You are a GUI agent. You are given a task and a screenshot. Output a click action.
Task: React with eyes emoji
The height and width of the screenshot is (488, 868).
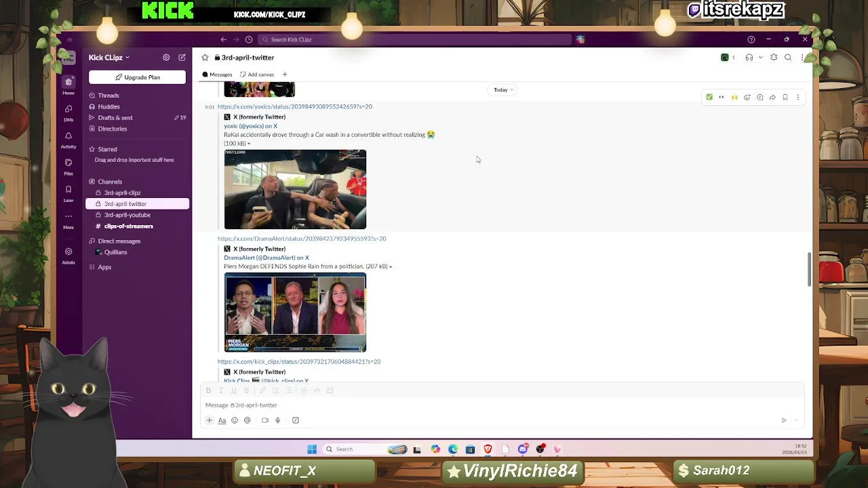[x=722, y=98]
